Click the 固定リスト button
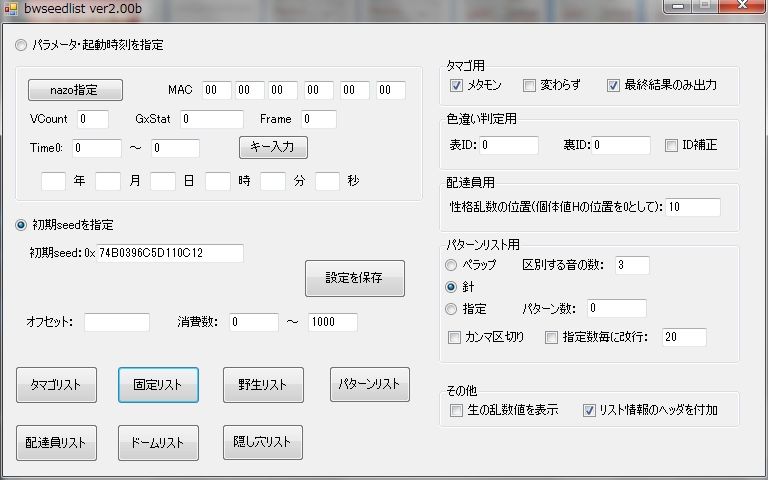768x480 pixels. 158,384
